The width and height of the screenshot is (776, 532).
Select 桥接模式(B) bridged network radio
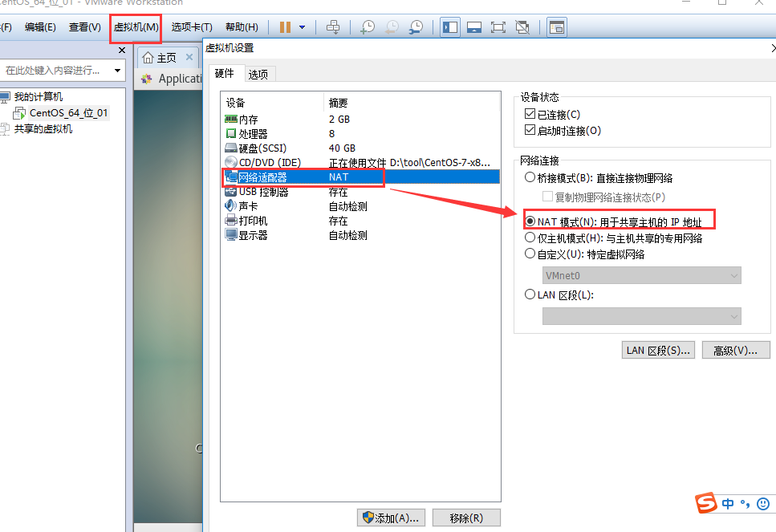tap(530, 177)
